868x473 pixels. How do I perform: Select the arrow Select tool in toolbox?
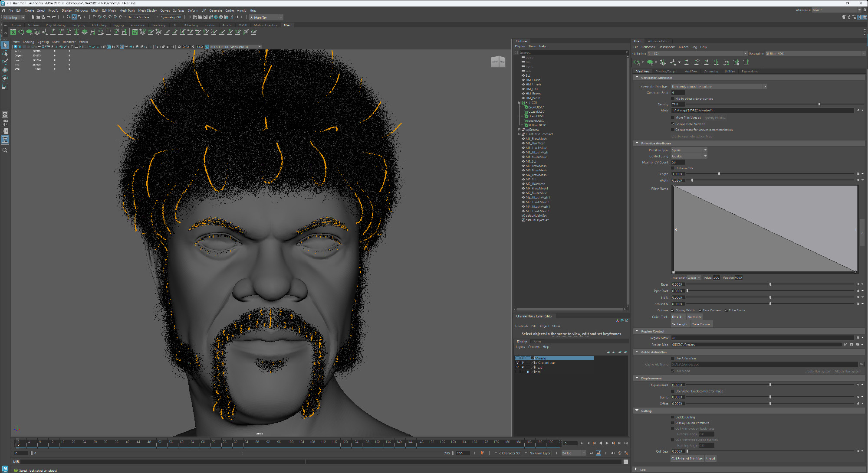coord(5,45)
